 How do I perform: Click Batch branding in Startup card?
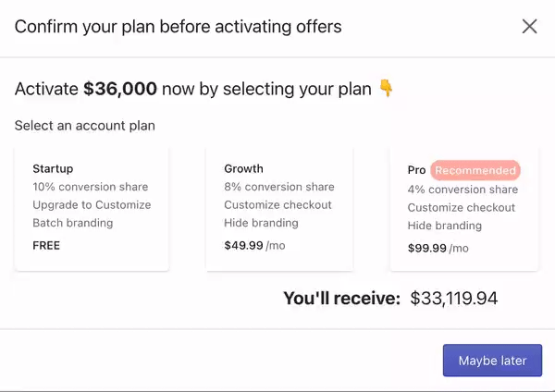pyautogui.click(x=72, y=223)
